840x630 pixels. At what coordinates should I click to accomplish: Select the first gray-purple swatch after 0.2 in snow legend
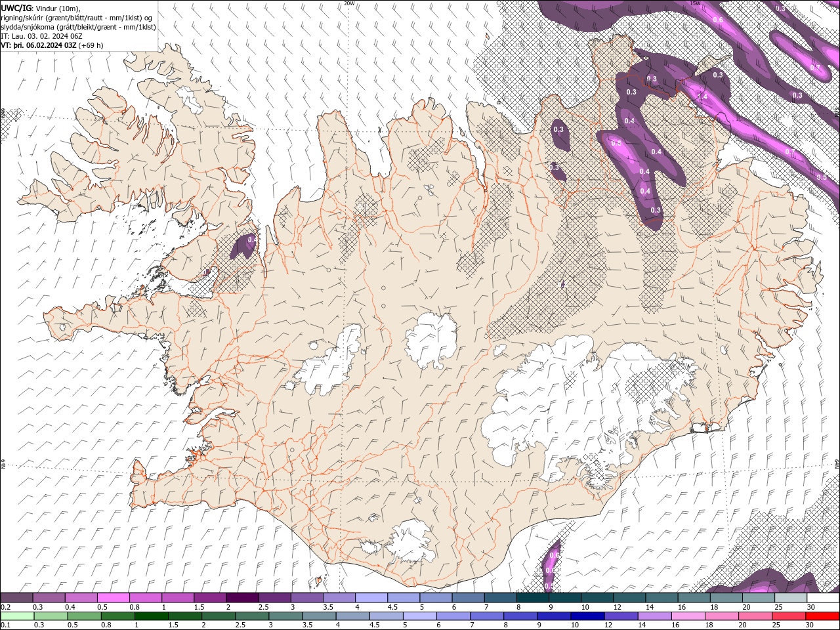point(16,598)
